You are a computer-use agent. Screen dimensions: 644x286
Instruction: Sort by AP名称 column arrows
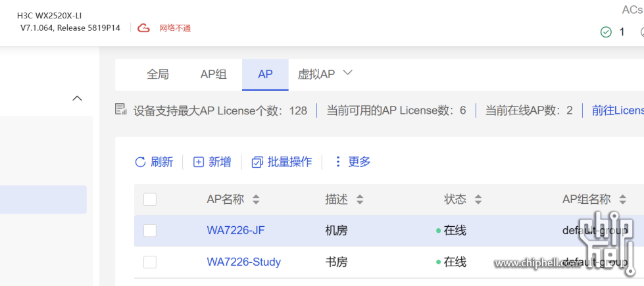256,199
